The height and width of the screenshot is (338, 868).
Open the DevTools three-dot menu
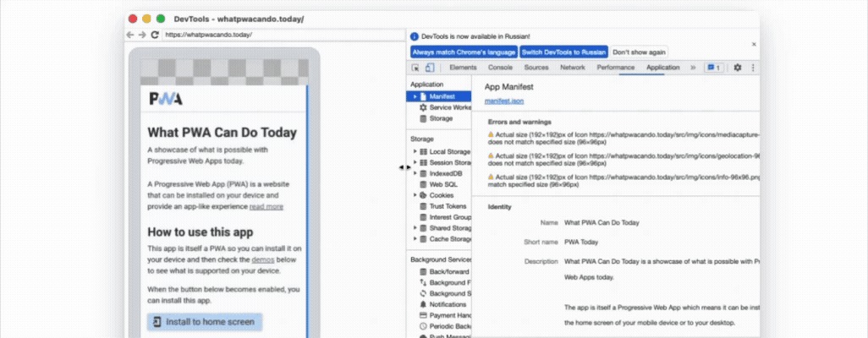[x=752, y=68]
